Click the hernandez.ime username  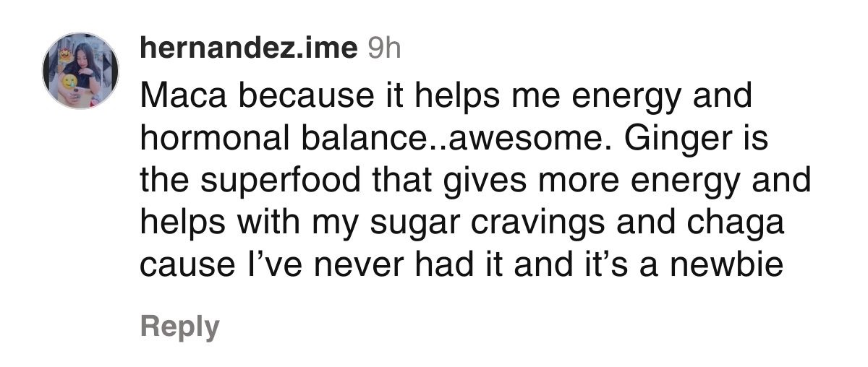[249, 49]
